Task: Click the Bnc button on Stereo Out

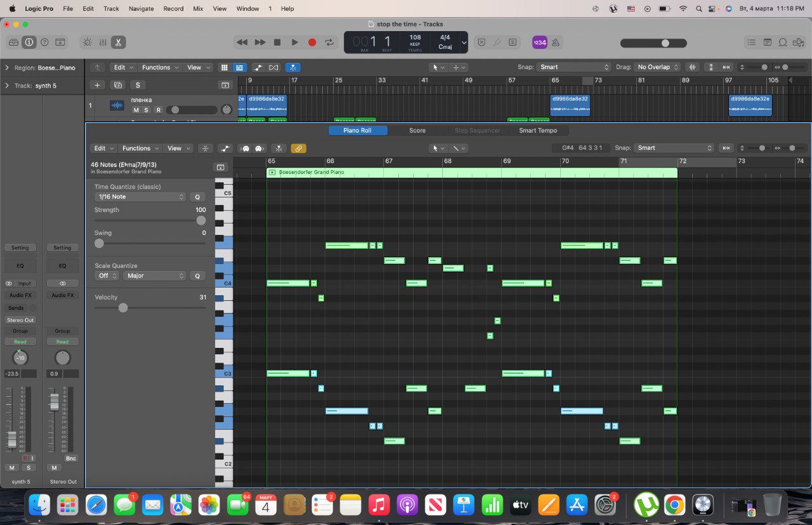Action: [x=71, y=458]
